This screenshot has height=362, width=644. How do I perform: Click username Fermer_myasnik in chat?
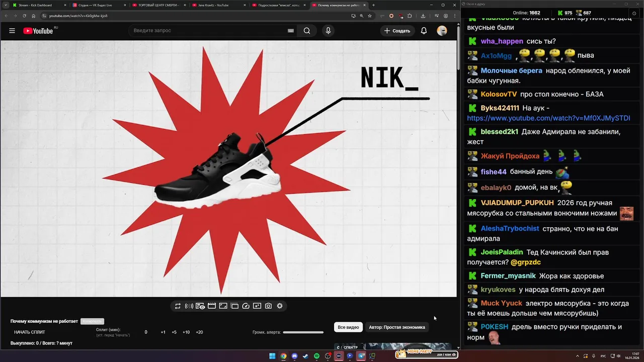coord(508,276)
